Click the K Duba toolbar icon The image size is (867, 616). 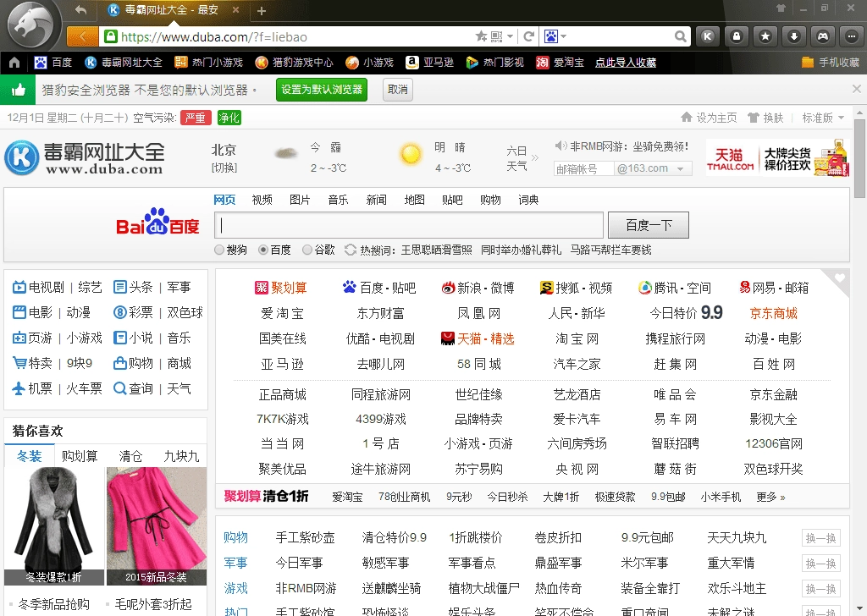pyautogui.click(x=707, y=36)
